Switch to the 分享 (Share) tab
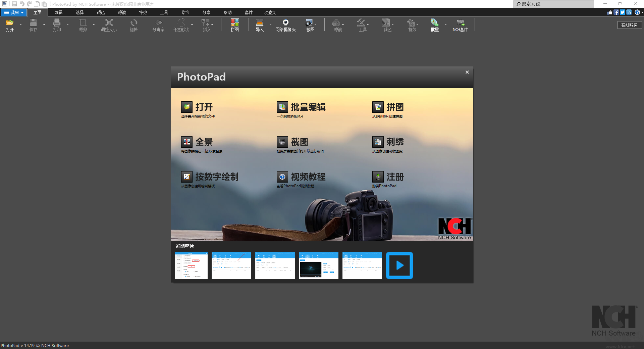This screenshot has height=349, width=644. [x=206, y=12]
